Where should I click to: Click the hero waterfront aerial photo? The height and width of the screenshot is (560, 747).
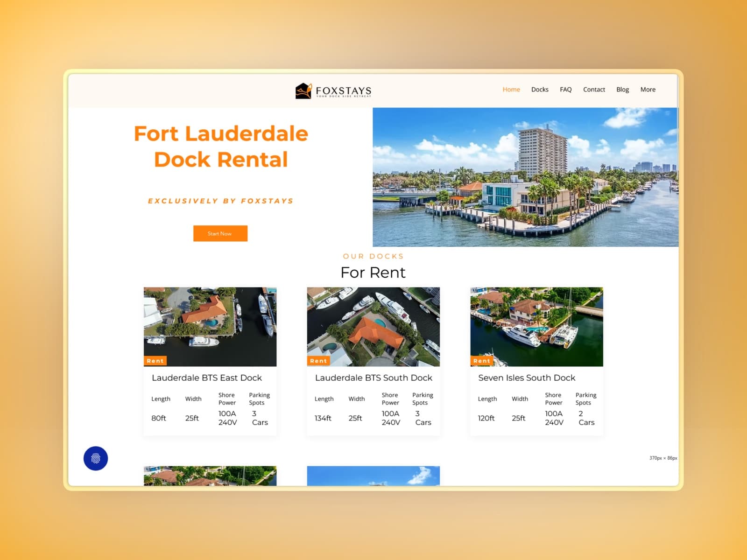[525, 177]
